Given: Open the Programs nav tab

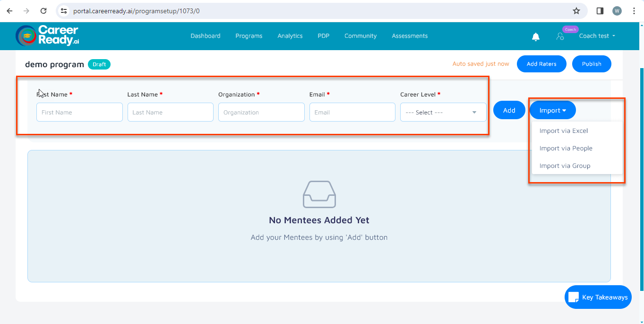Looking at the screenshot, I should [249, 36].
